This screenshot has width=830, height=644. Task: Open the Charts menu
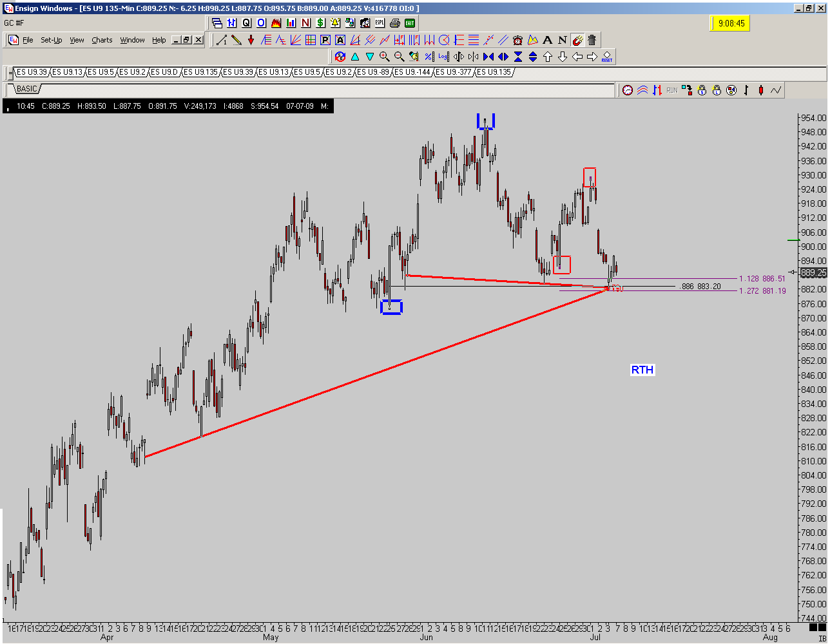[x=102, y=40]
